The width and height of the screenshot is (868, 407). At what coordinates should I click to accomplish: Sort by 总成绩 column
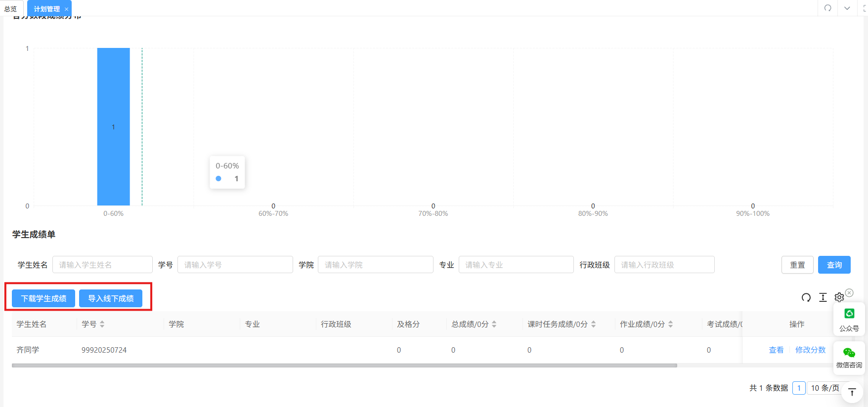494,325
